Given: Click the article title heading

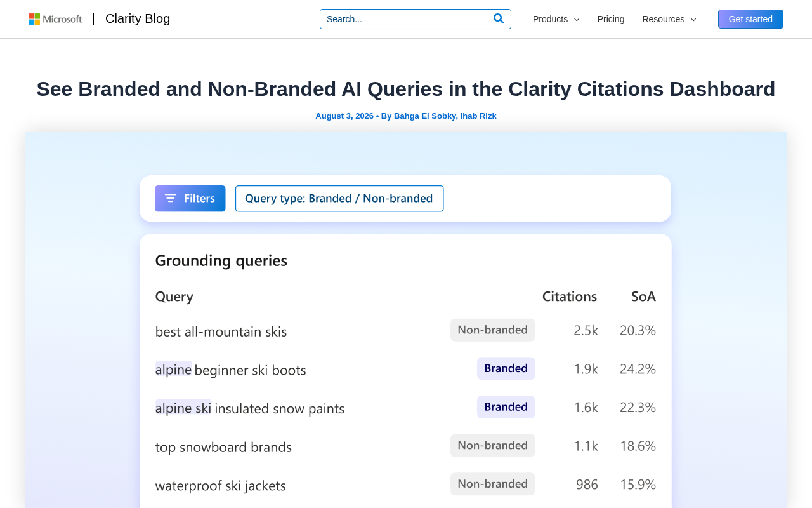Looking at the screenshot, I should (x=406, y=89).
